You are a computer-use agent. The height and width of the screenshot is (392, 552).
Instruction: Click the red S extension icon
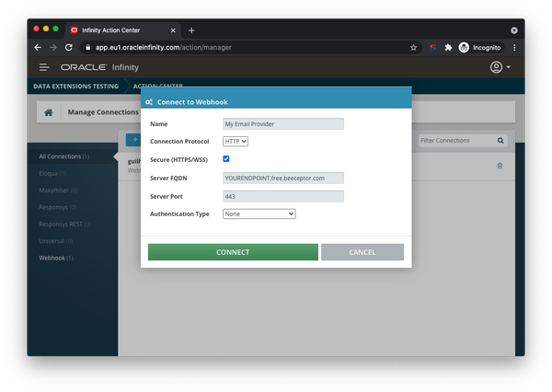click(x=432, y=48)
